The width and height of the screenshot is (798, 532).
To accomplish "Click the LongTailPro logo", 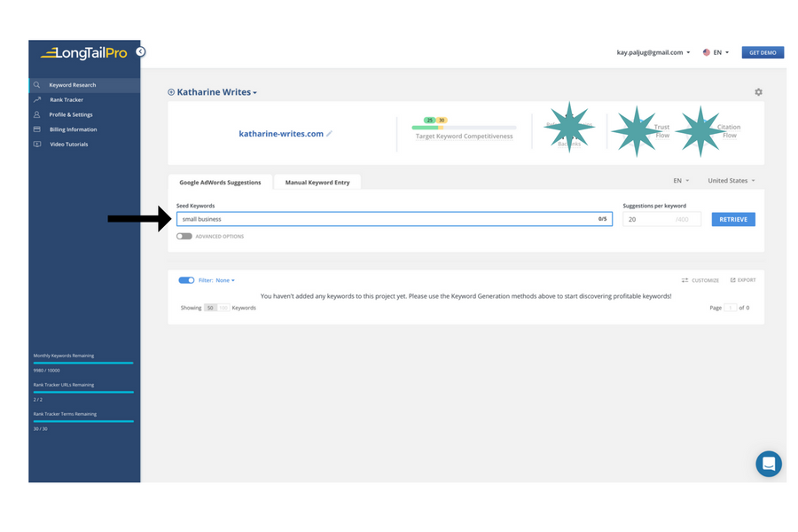I will coord(84,52).
